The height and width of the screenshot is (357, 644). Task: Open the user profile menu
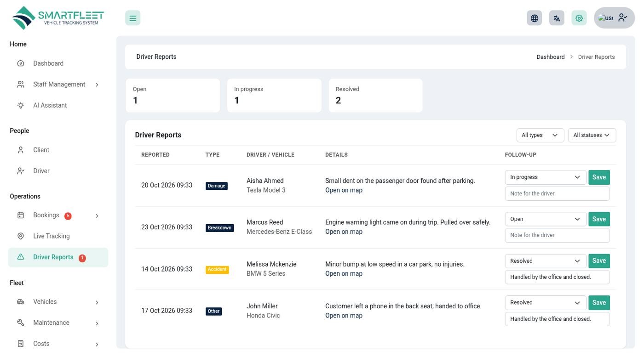(615, 18)
